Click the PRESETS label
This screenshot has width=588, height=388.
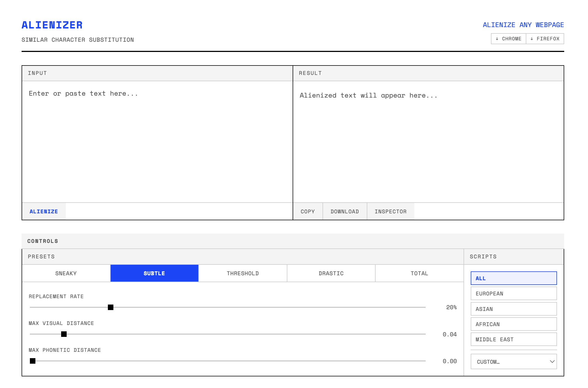pos(41,256)
